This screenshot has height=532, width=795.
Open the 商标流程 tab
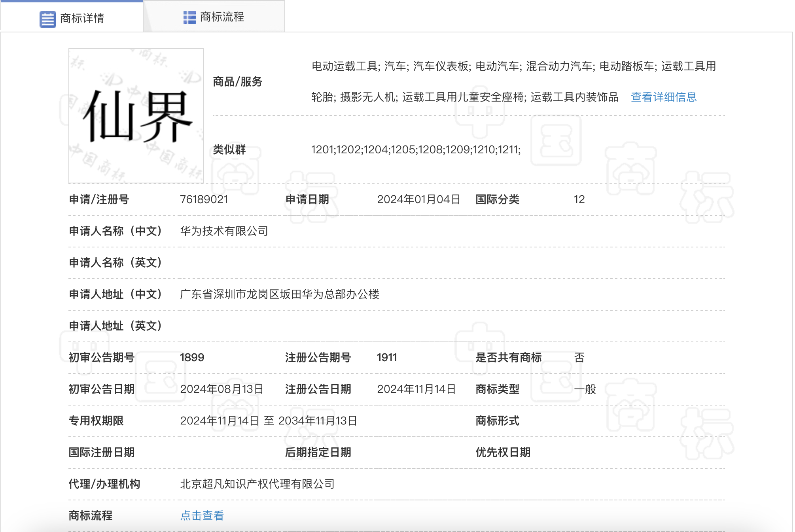pyautogui.click(x=222, y=17)
